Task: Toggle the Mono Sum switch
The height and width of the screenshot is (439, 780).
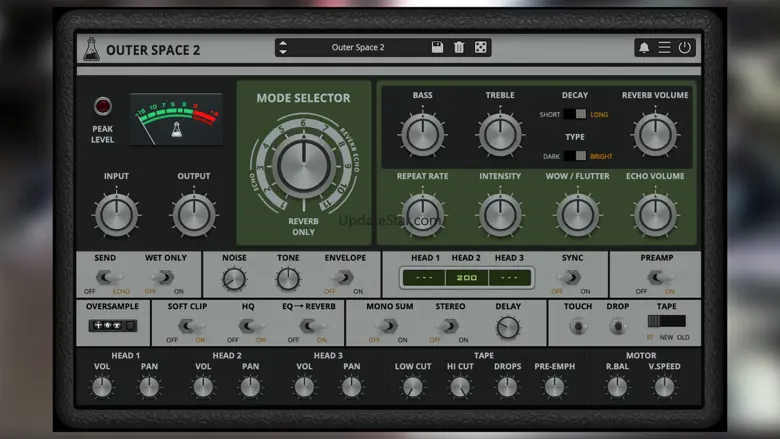Action: [x=387, y=326]
